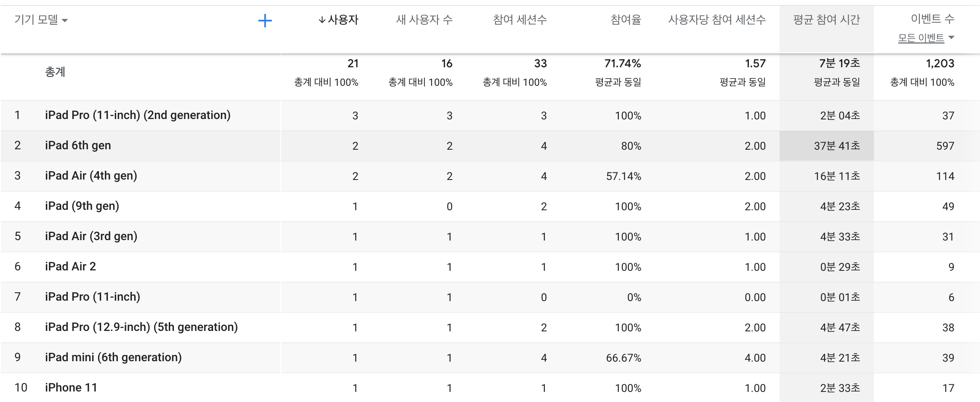This screenshot has width=980, height=402.
Task: Click the iPhone 11 row label
Action: click(71, 388)
